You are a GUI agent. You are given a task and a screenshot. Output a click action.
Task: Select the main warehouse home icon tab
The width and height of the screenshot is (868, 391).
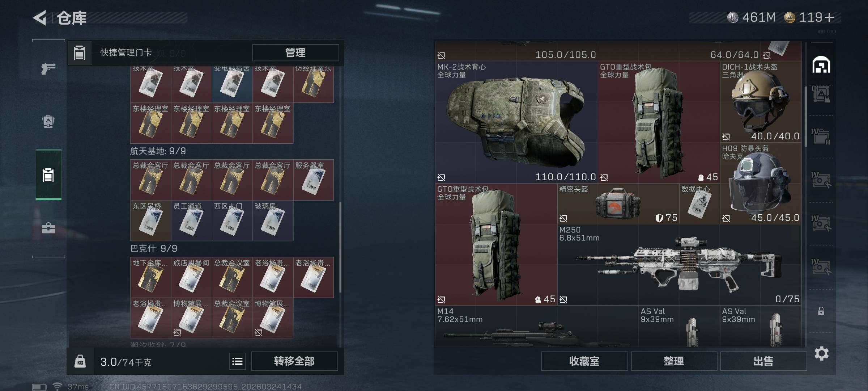click(x=821, y=65)
